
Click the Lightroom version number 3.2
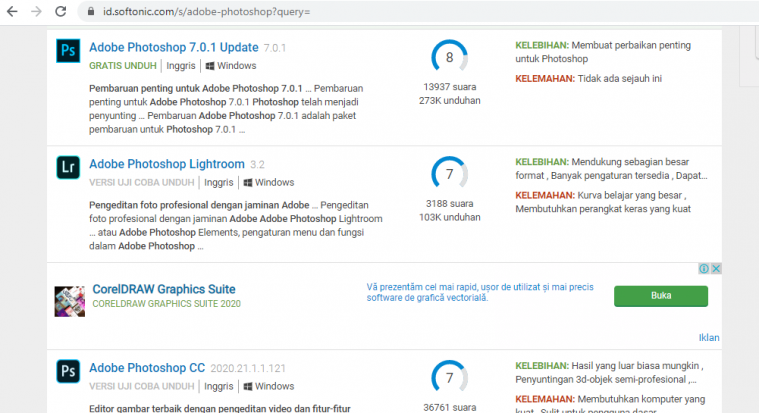(257, 165)
